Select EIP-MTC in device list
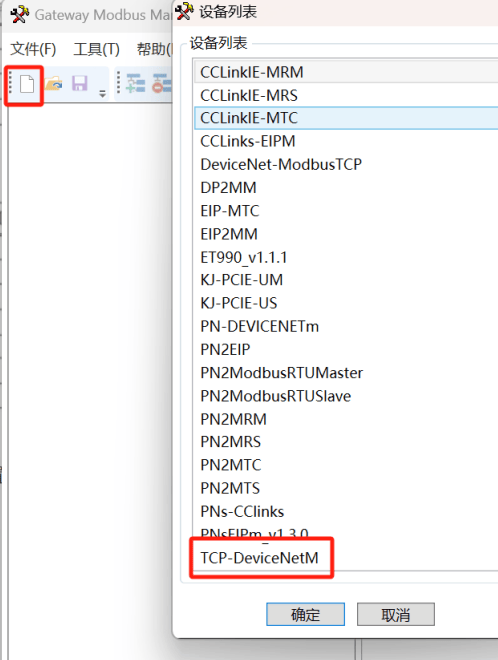The image size is (498, 660). [x=346, y=210]
